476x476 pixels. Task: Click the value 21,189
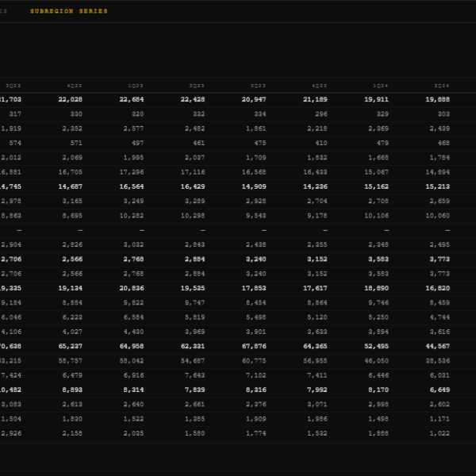pyautogui.click(x=315, y=100)
